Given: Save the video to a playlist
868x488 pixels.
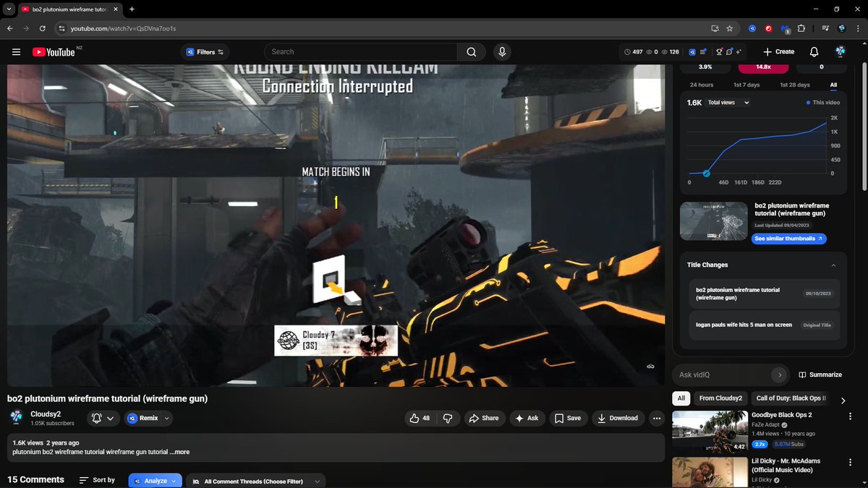Looking at the screenshot, I should (568, 418).
